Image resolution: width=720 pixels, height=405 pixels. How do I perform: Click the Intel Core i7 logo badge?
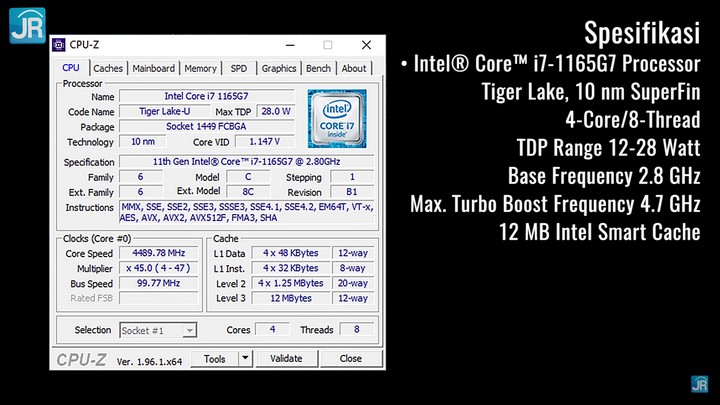pyautogui.click(x=336, y=118)
